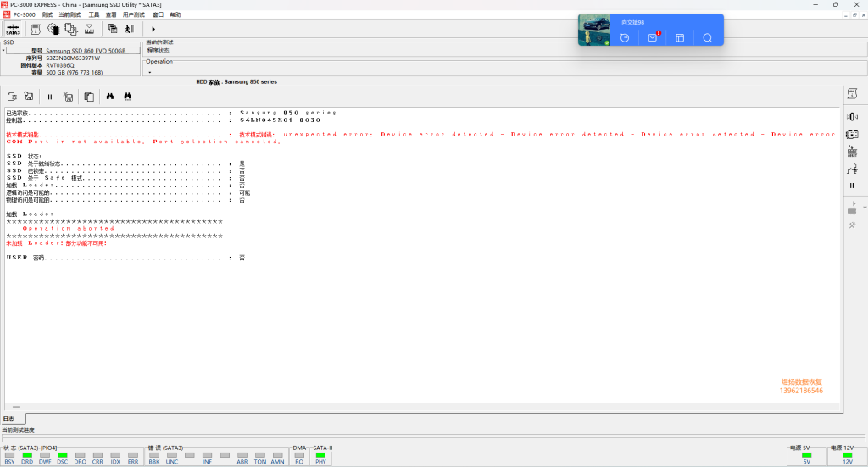
Task: Click the DWF status indicator
Action: (x=45, y=459)
